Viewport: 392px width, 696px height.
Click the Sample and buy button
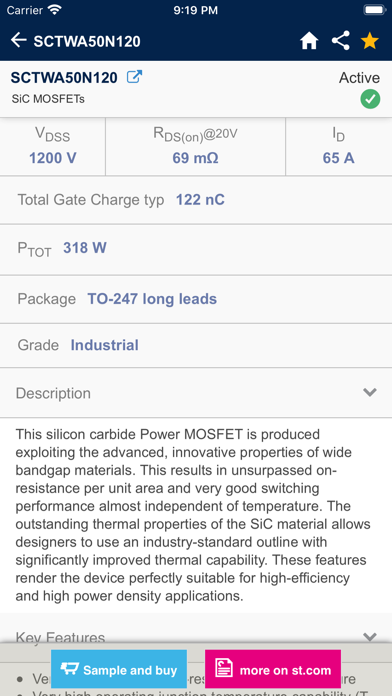(x=119, y=669)
